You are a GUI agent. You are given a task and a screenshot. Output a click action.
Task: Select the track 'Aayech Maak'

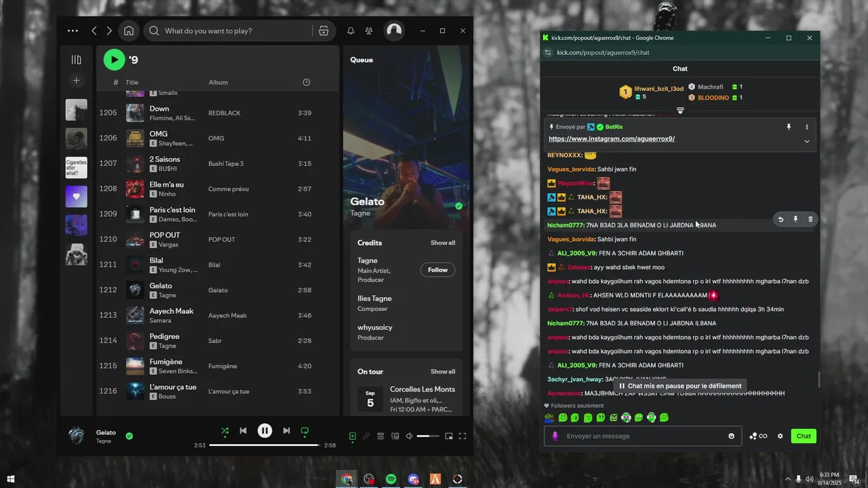172,311
